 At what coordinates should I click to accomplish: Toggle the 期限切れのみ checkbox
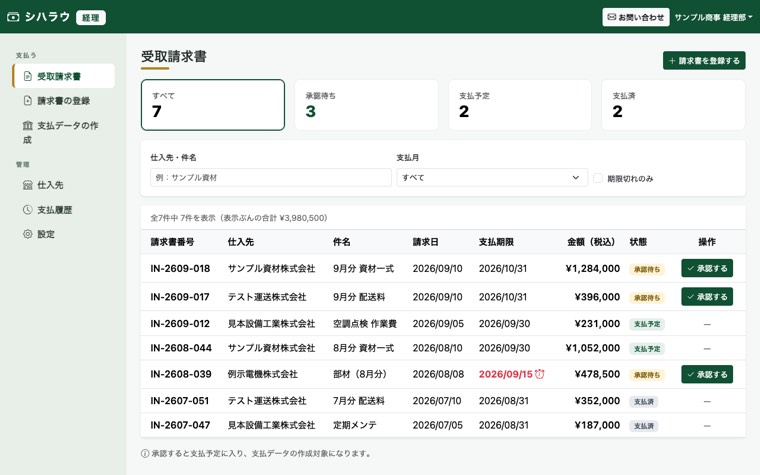point(598,178)
